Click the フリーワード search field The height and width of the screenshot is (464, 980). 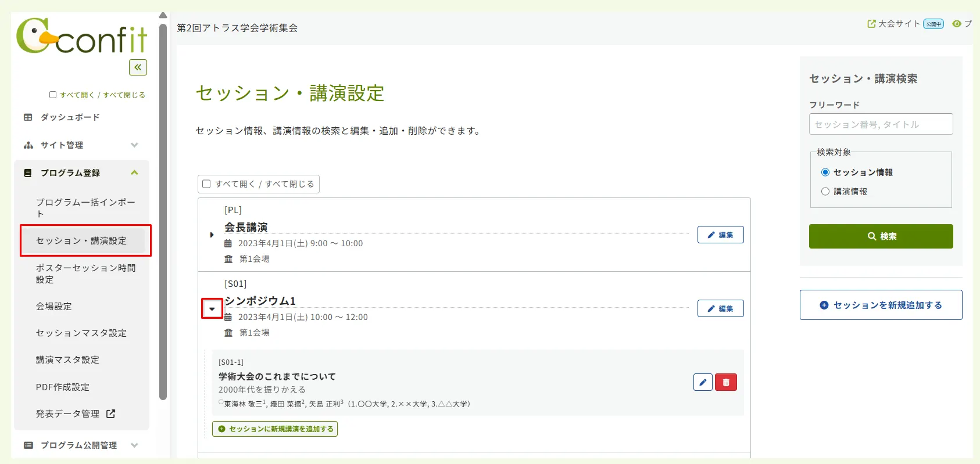(x=881, y=124)
